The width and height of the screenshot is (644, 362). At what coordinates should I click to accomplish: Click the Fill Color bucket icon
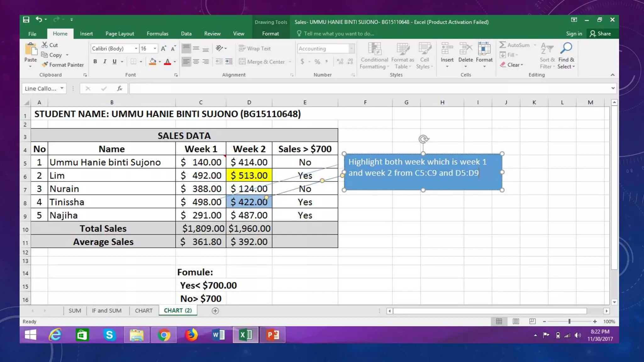(x=153, y=62)
